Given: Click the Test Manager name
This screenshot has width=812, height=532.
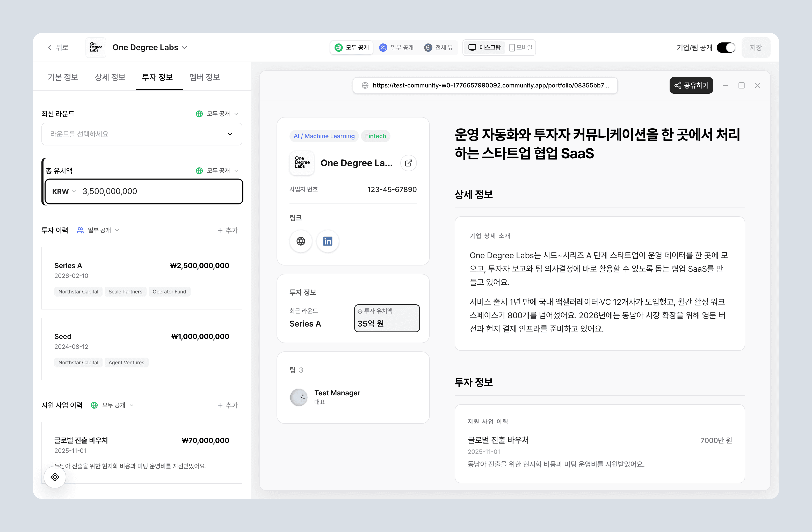Looking at the screenshot, I should coord(337,393).
